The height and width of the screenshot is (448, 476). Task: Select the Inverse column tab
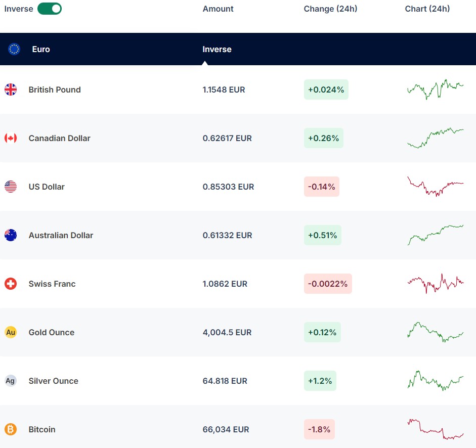(x=217, y=49)
